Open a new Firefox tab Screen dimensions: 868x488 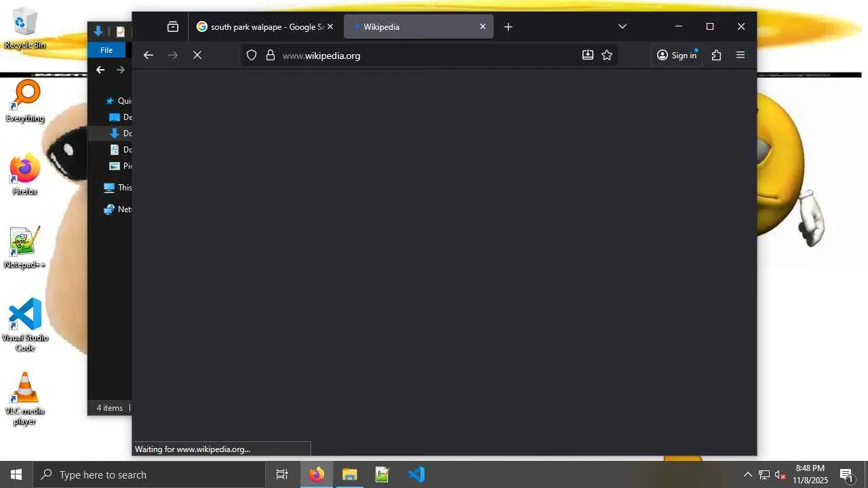tap(509, 27)
